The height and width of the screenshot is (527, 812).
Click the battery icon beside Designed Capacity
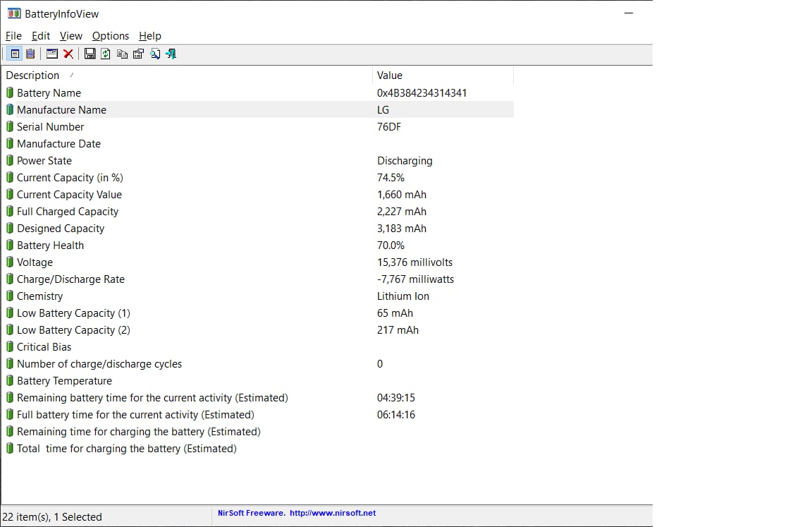pos(10,229)
